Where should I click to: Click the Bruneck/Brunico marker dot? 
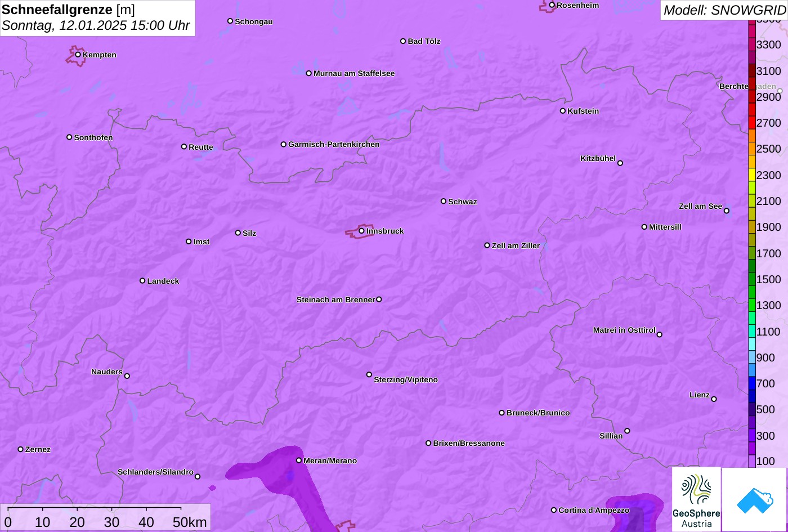pyautogui.click(x=502, y=413)
